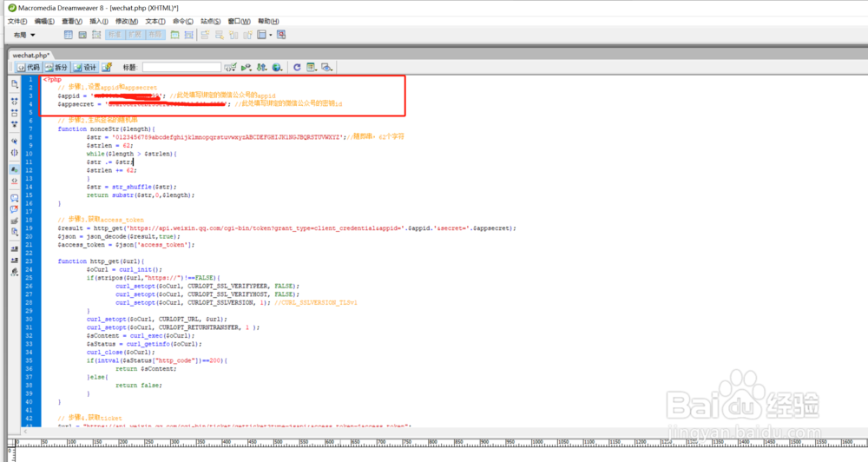Switch to 代码 (Code) view
Viewport: 868px width, 462px height.
click(x=29, y=67)
